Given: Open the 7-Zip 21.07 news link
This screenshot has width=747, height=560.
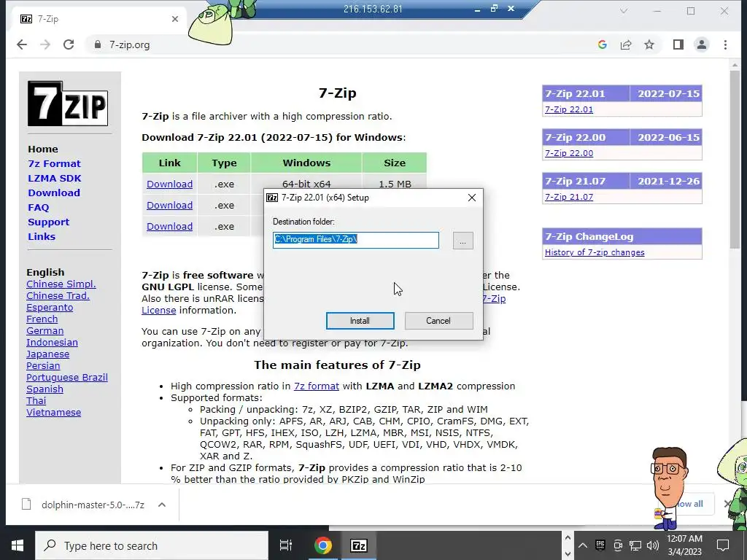Looking at the screenshot, I should click(x=569, y=197).
